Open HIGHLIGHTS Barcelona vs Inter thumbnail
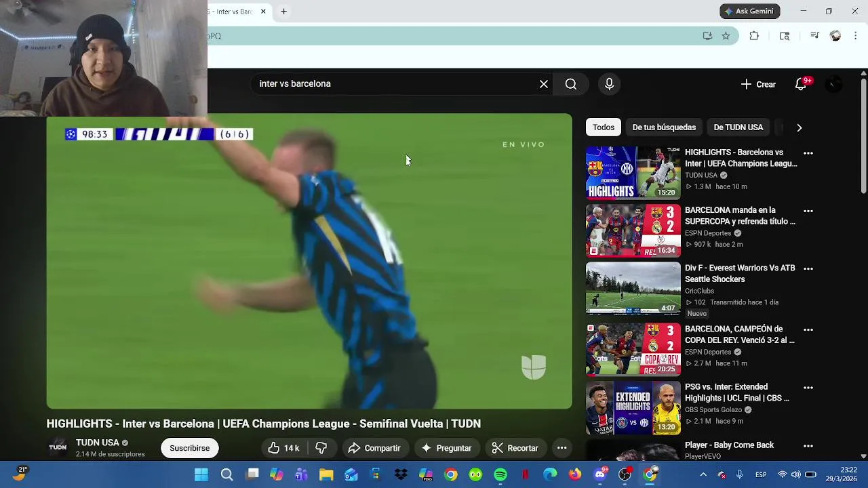 click(633, 173)
